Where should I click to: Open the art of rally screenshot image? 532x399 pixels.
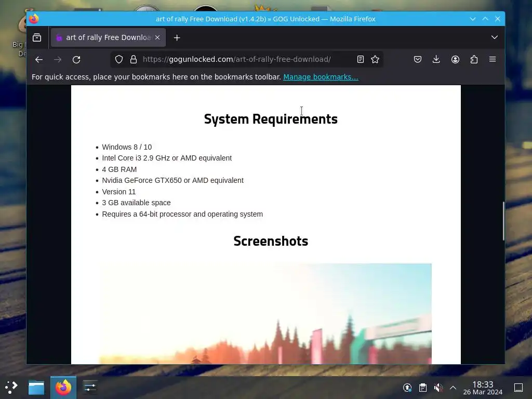click(x=265, y=313)
